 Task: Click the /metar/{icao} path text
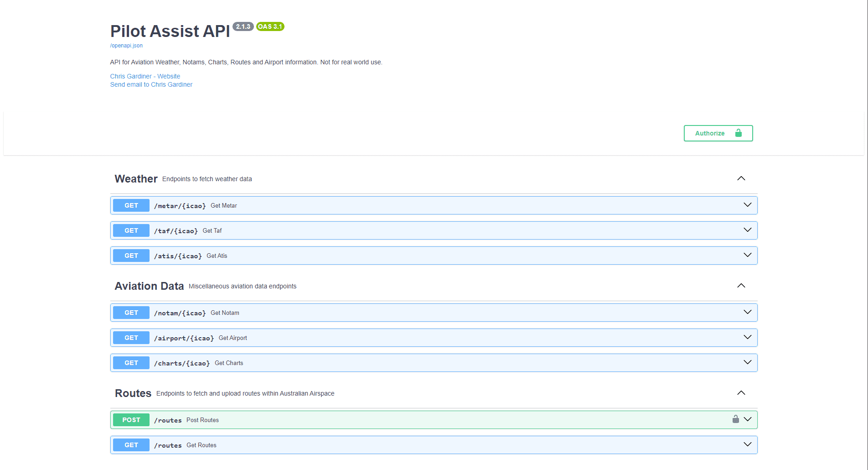click(x=180, y=206)
